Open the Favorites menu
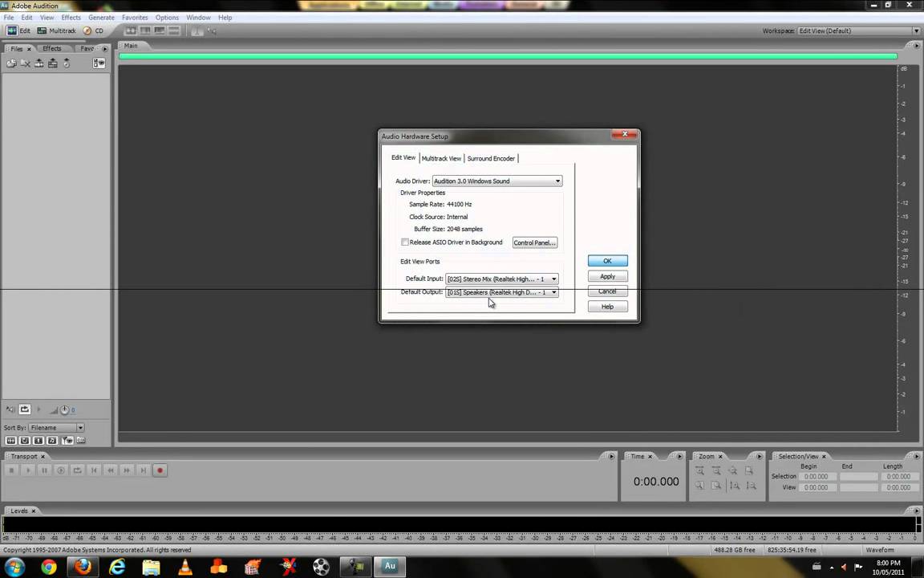The image size is (924, 578). [x=135, y=18]
